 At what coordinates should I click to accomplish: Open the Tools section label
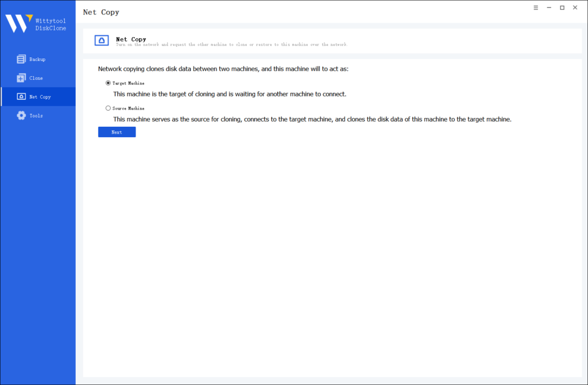tap(36, 115)
